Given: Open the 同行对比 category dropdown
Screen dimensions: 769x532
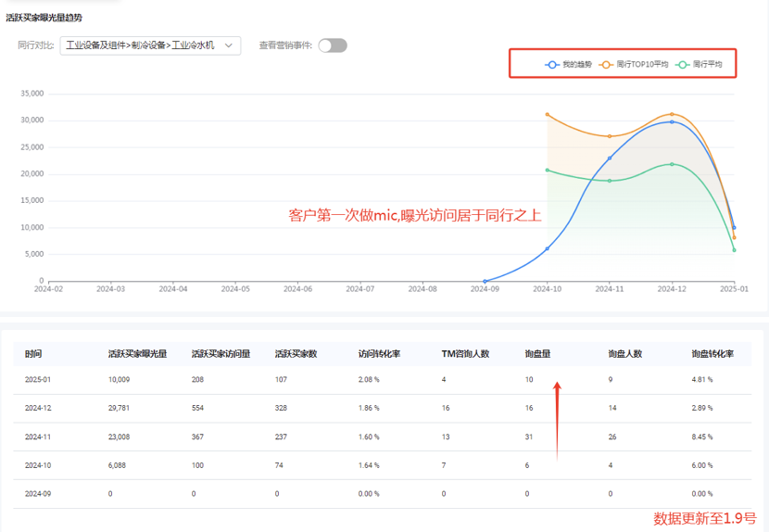Looking at the screenshot, I should (150, 45).
